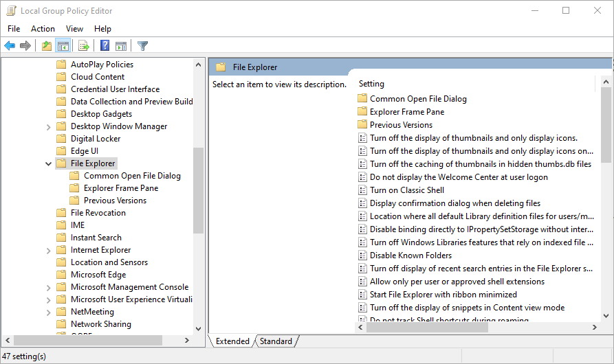Click the Back arrow toolbar icon

coord(10,46)
